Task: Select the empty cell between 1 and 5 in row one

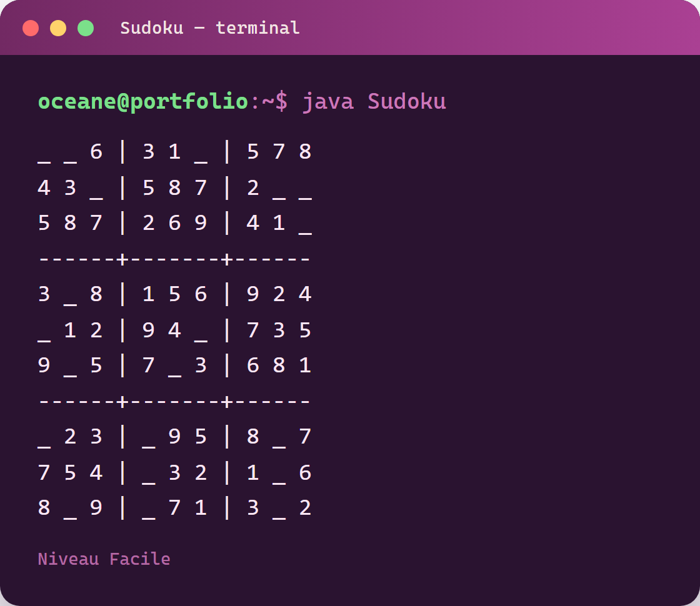Action: (x=201, y=152)
